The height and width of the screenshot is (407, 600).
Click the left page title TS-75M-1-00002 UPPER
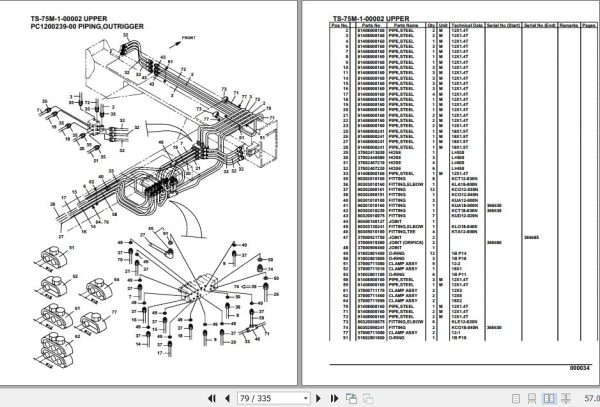69,18
